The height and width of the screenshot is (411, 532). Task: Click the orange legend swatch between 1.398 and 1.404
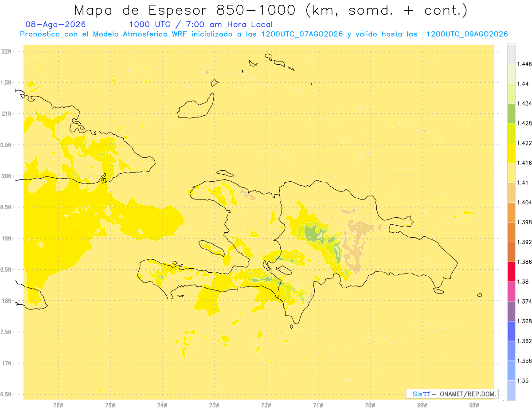coord(511,212)
